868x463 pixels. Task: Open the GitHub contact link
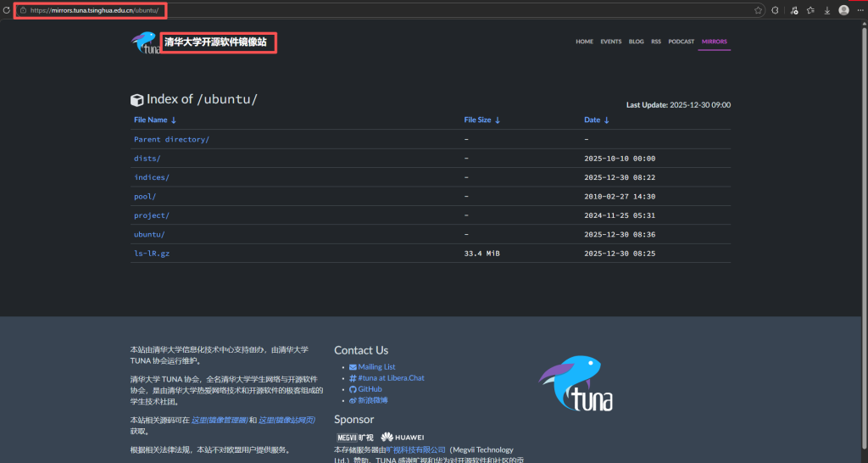coord(370,389)
